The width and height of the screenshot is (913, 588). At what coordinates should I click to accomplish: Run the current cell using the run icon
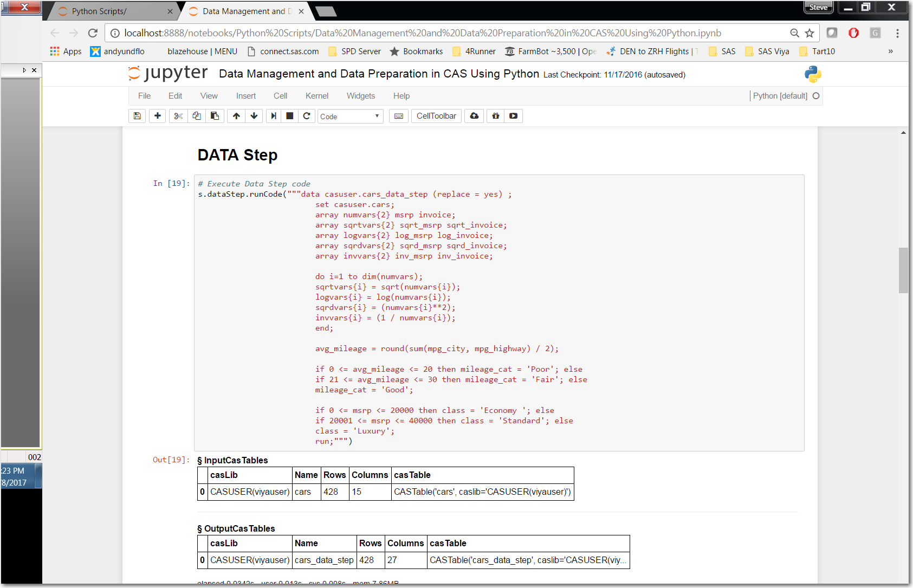pyautogui.click(x=274, y=116)
